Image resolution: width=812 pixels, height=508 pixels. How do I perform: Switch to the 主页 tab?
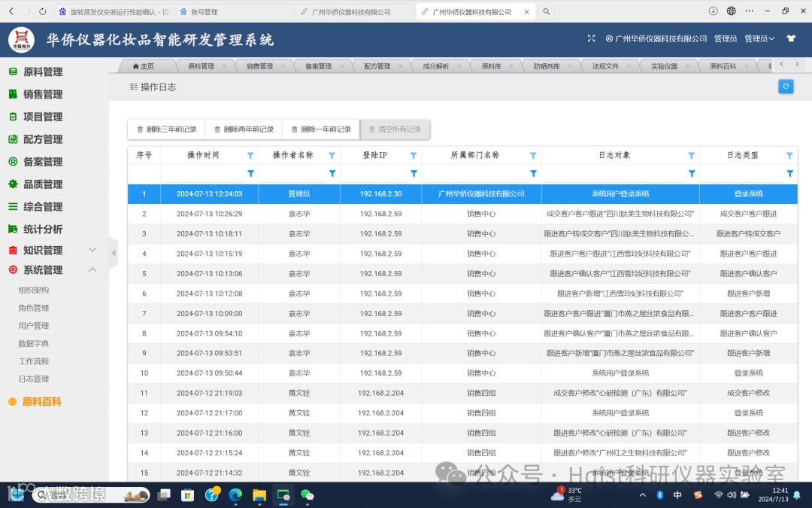(x=144, y=66)
